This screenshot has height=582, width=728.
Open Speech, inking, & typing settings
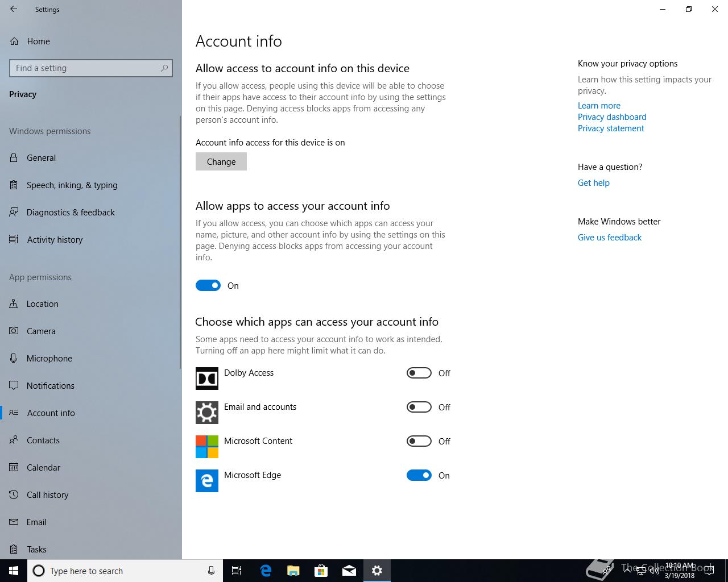point(90,185)
